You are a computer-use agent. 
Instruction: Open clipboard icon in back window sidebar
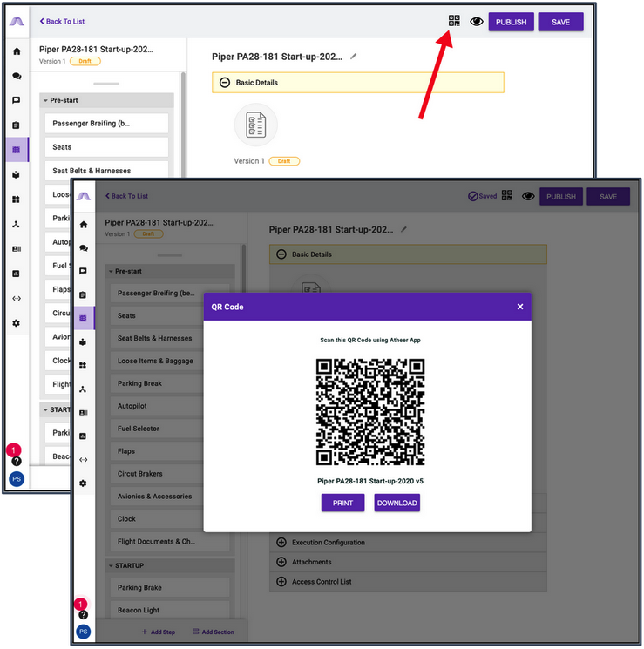click(x=17, y=125)
